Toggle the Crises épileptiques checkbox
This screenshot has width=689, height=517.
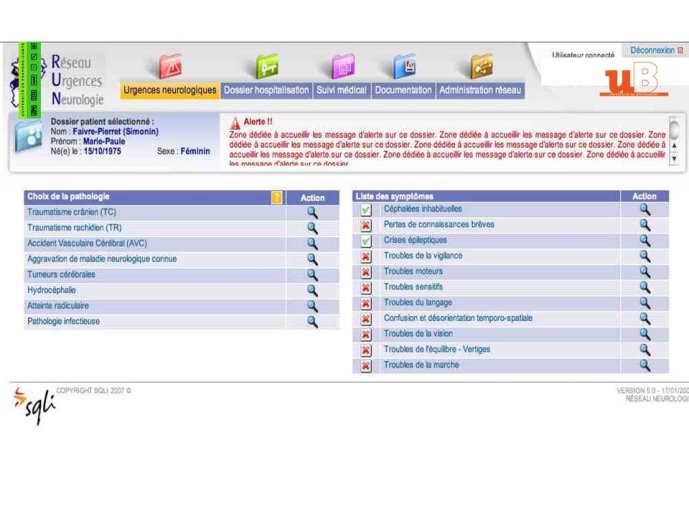366,241
